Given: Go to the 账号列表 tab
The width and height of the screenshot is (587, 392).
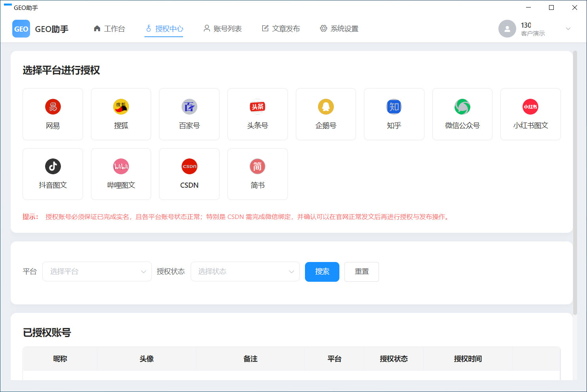Looking at the screenshot, I should 222,28.
